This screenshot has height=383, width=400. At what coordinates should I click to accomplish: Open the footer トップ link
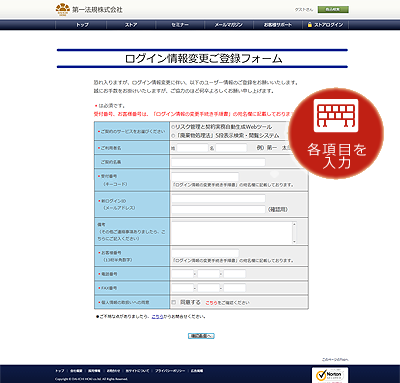click(60, 371)
